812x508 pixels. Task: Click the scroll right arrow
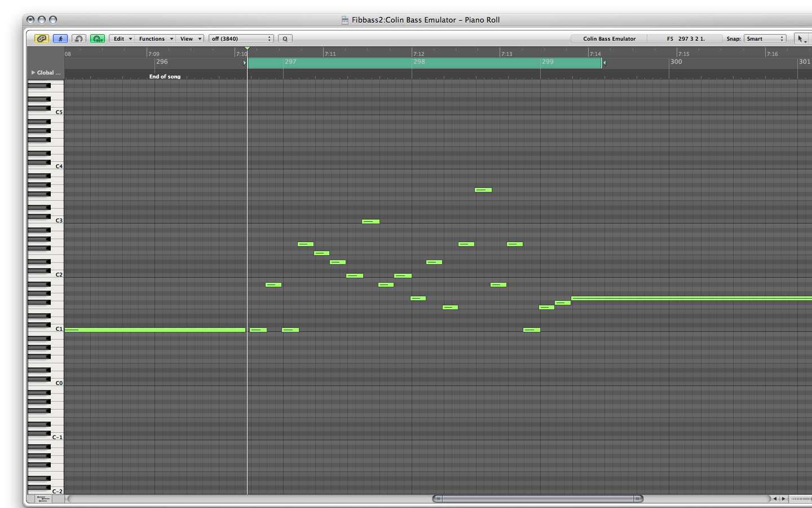[783, 499]
